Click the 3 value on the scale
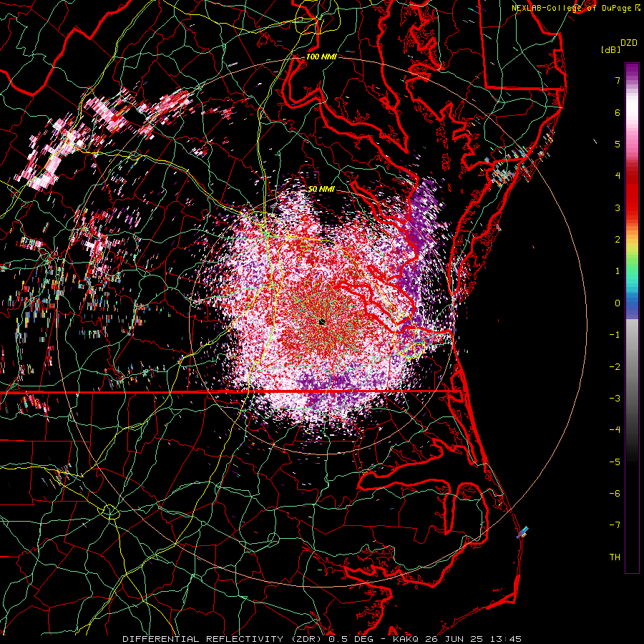This screenshot has width=644, height=644. coord(618,208)
